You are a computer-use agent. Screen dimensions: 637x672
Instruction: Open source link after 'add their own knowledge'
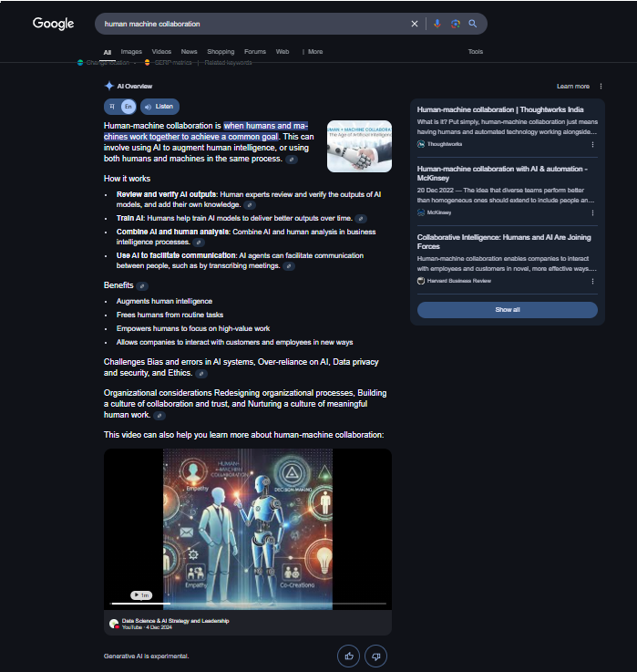click(250, 205)
